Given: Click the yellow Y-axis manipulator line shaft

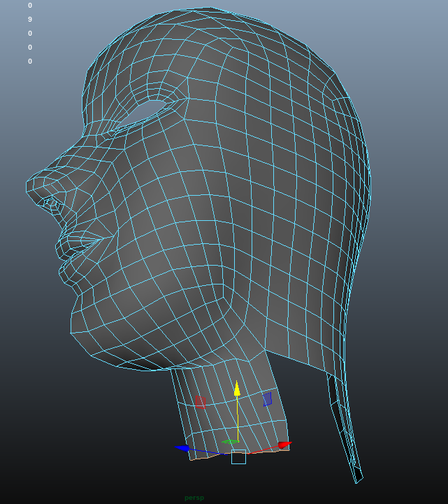Looking at the screenshot, I should tap(238, 419).
